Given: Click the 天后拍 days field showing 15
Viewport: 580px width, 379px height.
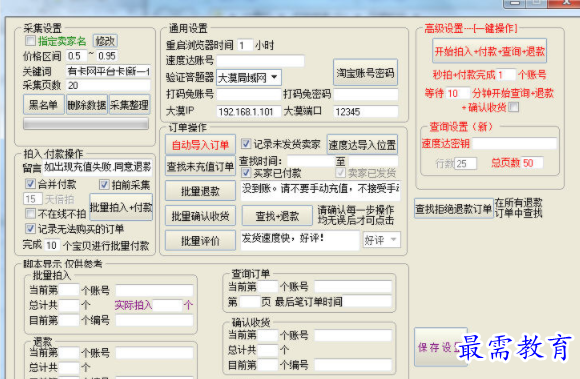Looking at the screenshot, I should pyautogui.click(x=33, y=199).
